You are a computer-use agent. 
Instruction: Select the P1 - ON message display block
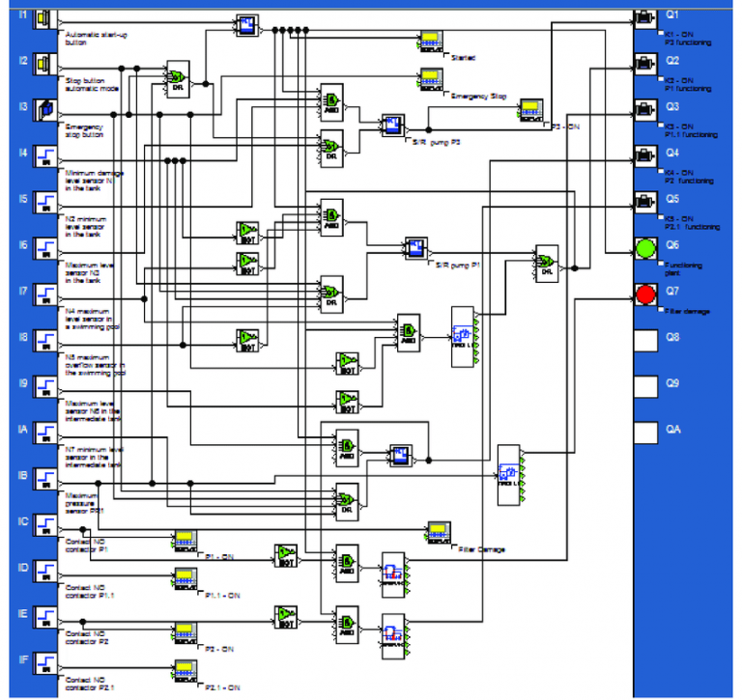pos(185,541)
